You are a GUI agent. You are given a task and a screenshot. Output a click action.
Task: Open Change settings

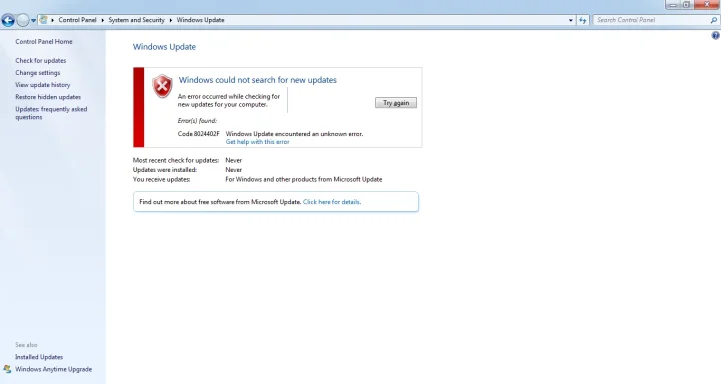[x=38, y=73]
